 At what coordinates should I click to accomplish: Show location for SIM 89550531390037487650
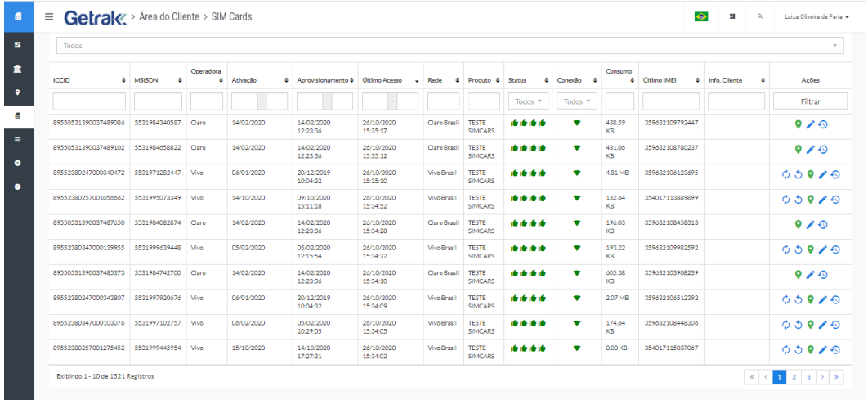coord(798,224)
